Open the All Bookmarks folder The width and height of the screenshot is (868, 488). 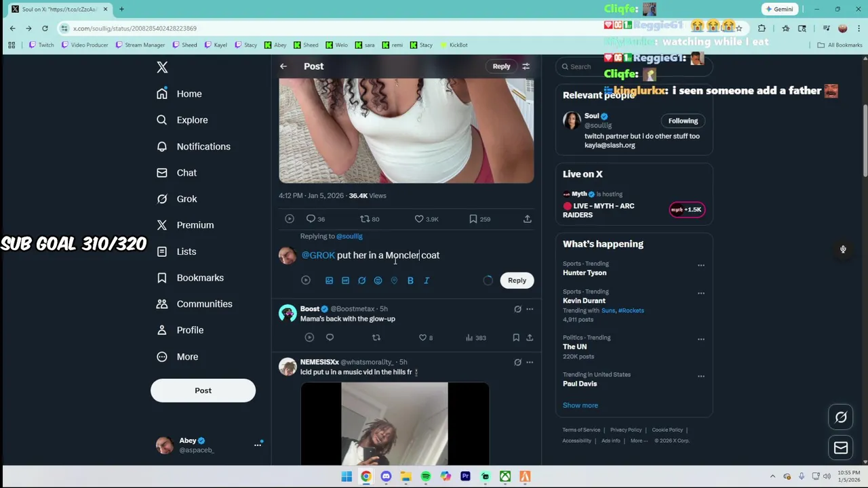pyautogui.click(x=840, y=45)
